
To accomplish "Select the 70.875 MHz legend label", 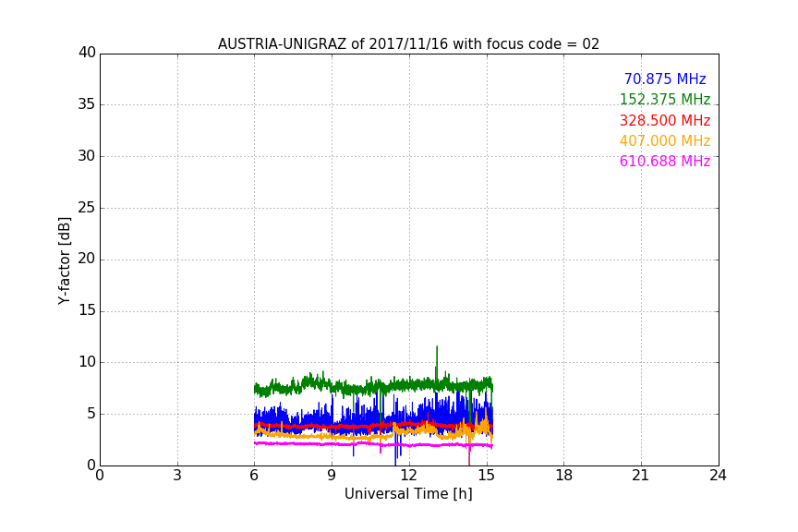I will (x=665, y=79).
